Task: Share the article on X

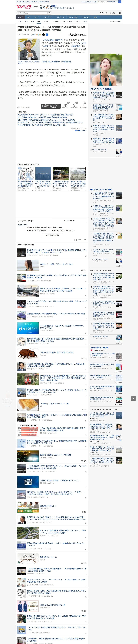Action: pyautogui.click(x=44, y=35)
